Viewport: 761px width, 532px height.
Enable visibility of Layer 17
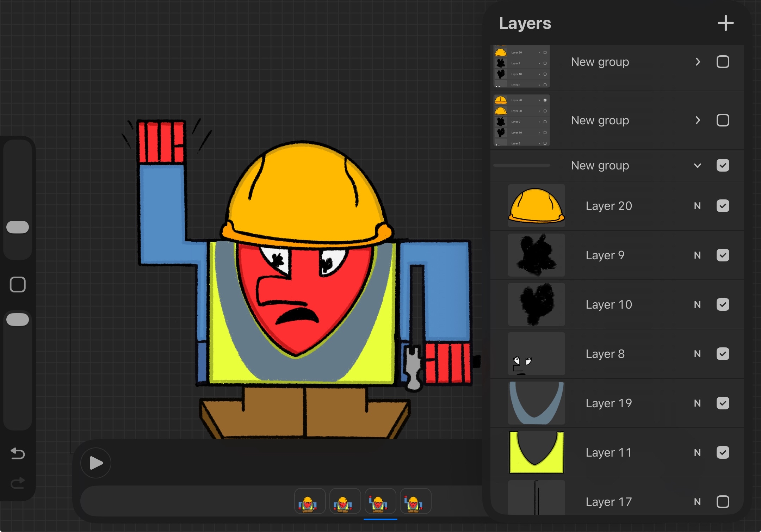pyautogui.click(x=723, y=502)
